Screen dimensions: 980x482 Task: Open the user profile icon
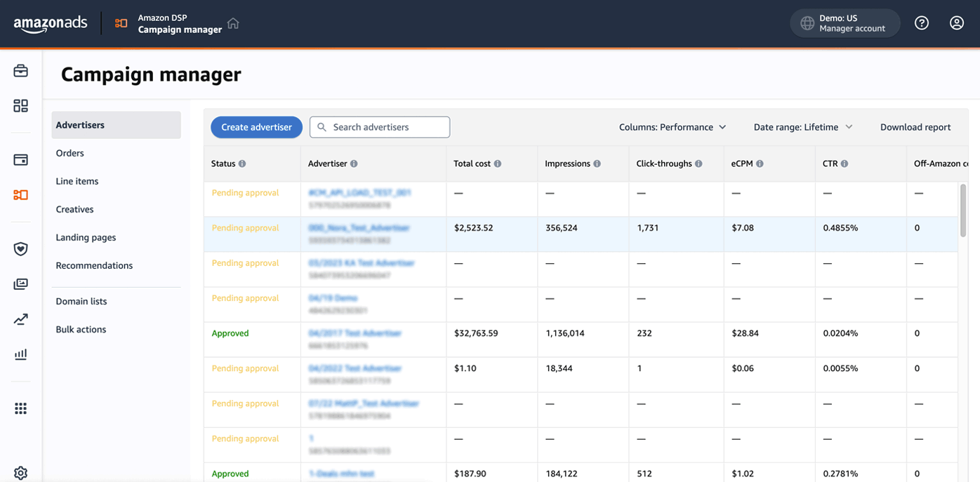956,23
